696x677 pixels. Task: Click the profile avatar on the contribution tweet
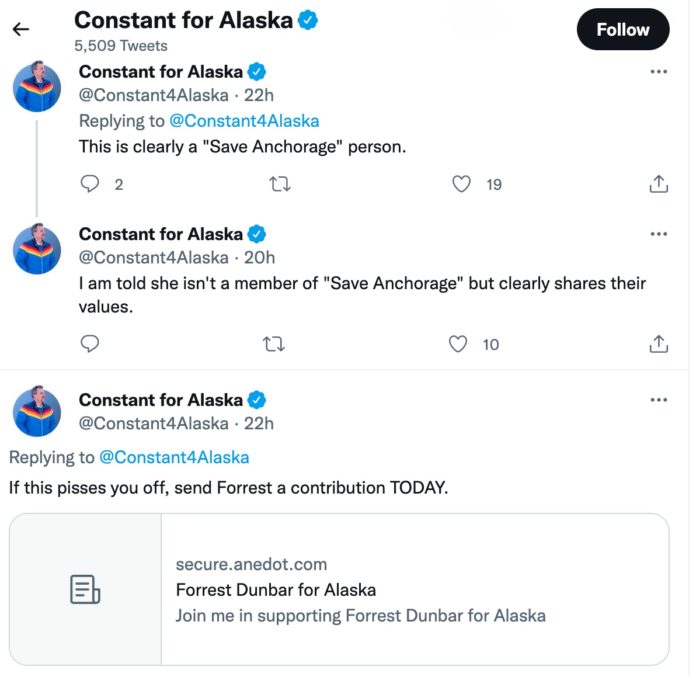tap(38, 412)
